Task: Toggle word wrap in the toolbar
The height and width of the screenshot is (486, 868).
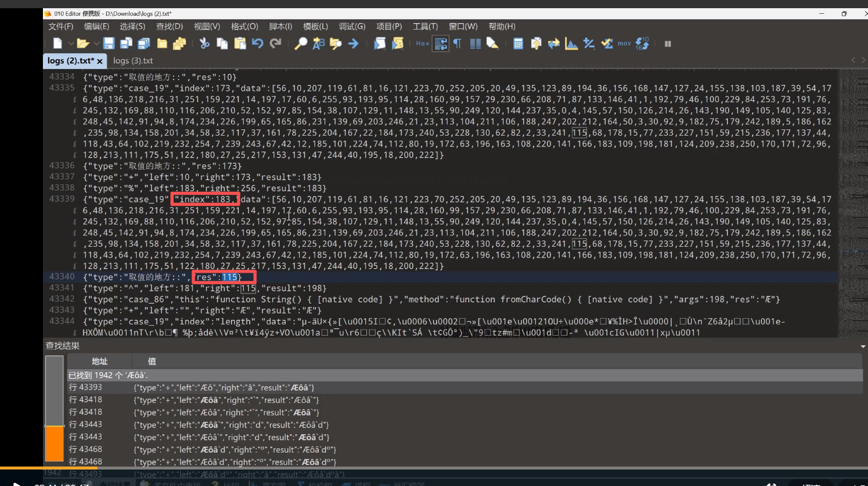Action: (x=441, y=44)
